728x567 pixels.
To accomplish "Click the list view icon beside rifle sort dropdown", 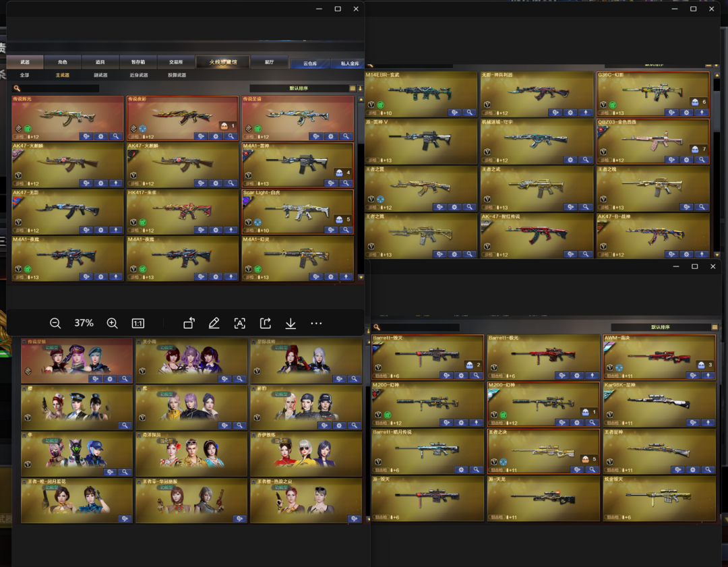I will (x=353, y=88).
